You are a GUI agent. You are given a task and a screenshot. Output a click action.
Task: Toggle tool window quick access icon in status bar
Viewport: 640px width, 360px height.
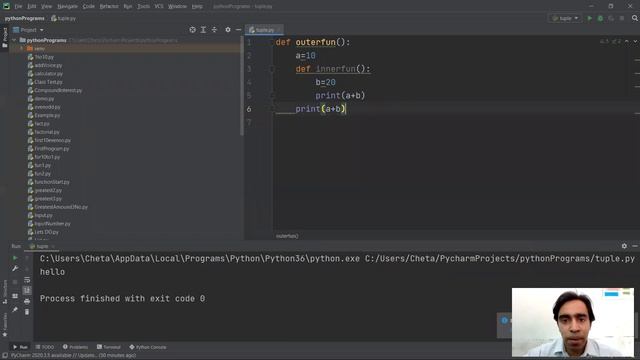[5, 356]
